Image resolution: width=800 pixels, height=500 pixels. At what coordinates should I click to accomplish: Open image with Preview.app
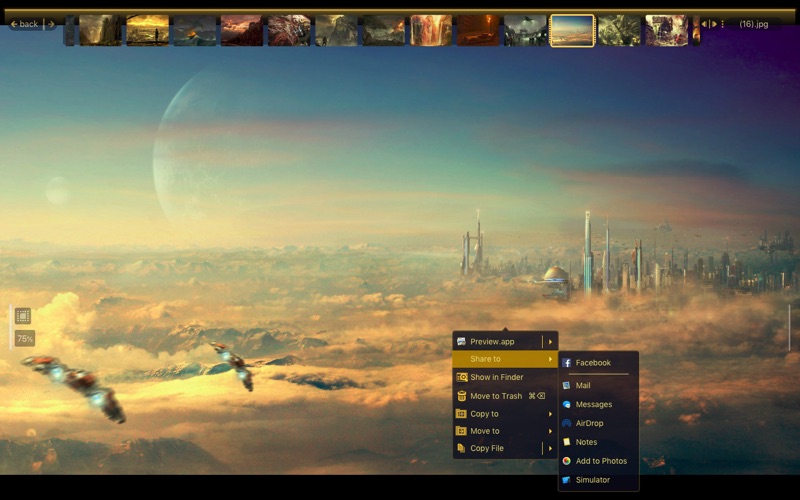click(x=498, y=341)
